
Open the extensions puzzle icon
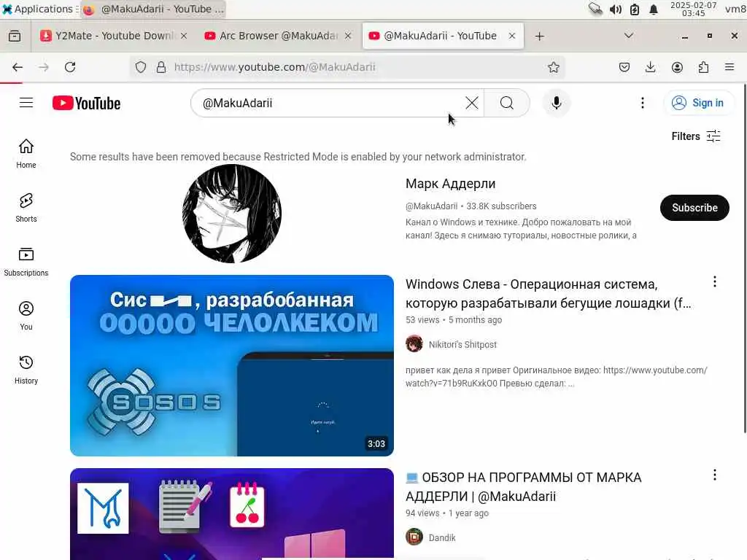(703, 67)
